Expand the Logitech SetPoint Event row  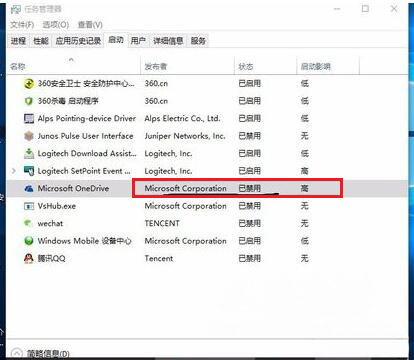click(14, 171)
